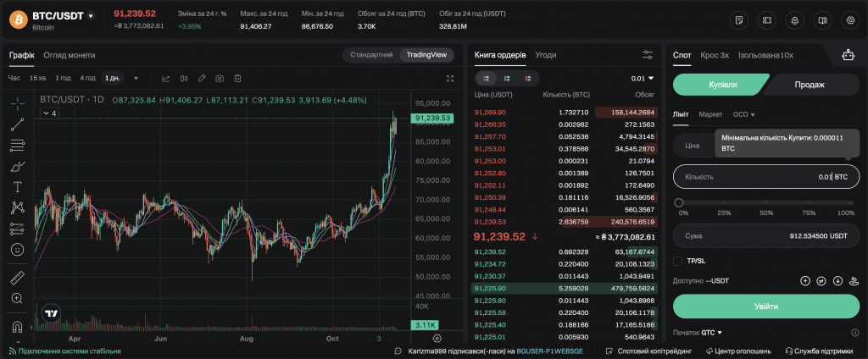Tick the TP/SL checkbox
Image resolution: width=868 pixels, height=359 pixels.
[x=677, y=261]
